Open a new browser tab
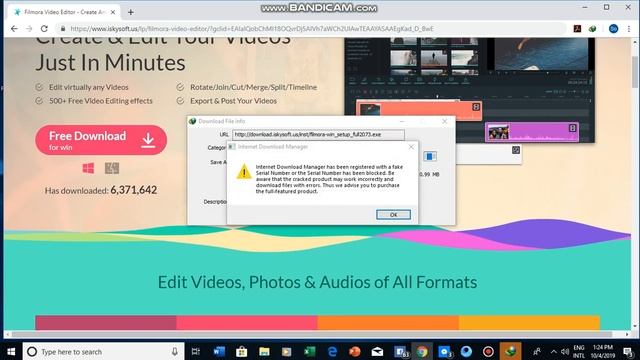The width and height of the screenshot is (640, 360). (x=131, y=12)
